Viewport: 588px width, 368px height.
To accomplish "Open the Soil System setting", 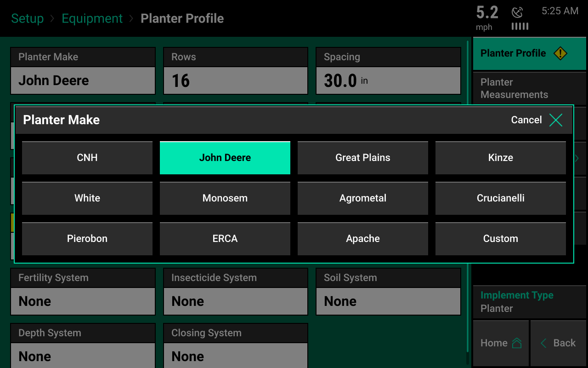I will tap(389, 292).
